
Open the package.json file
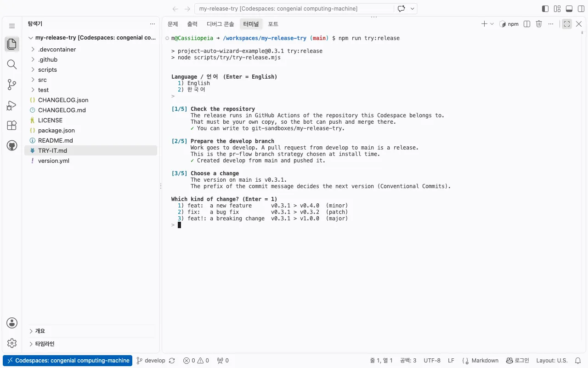click(x=90, y=130)
